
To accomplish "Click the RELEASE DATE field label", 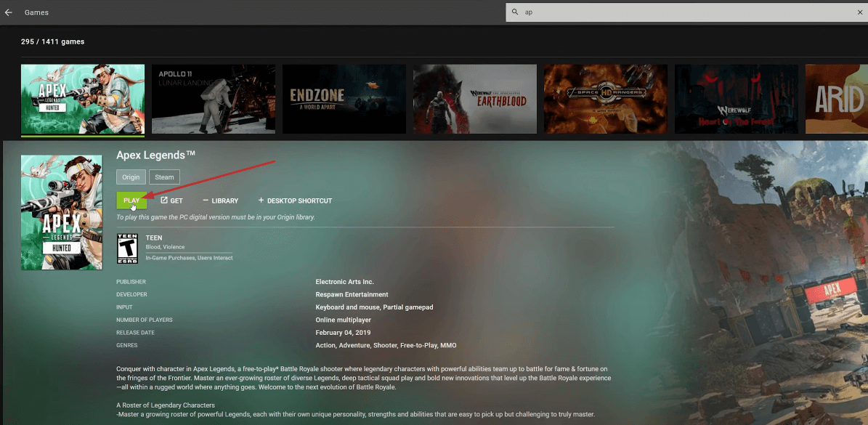I will pos(136,333).
